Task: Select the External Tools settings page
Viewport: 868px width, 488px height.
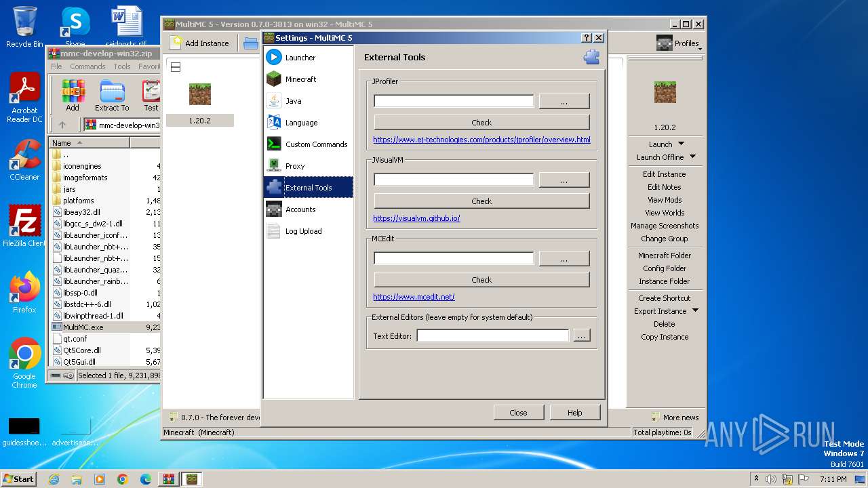Action: [308, 188]
